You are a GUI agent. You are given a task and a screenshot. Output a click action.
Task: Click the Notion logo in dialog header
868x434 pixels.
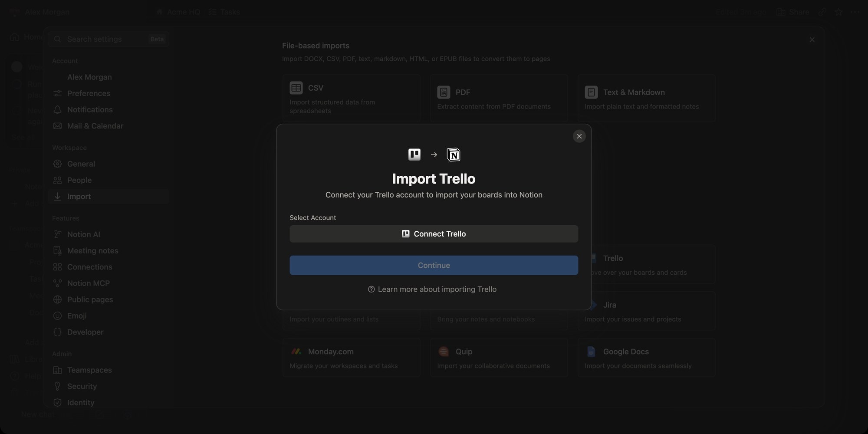tap(454, 155)
